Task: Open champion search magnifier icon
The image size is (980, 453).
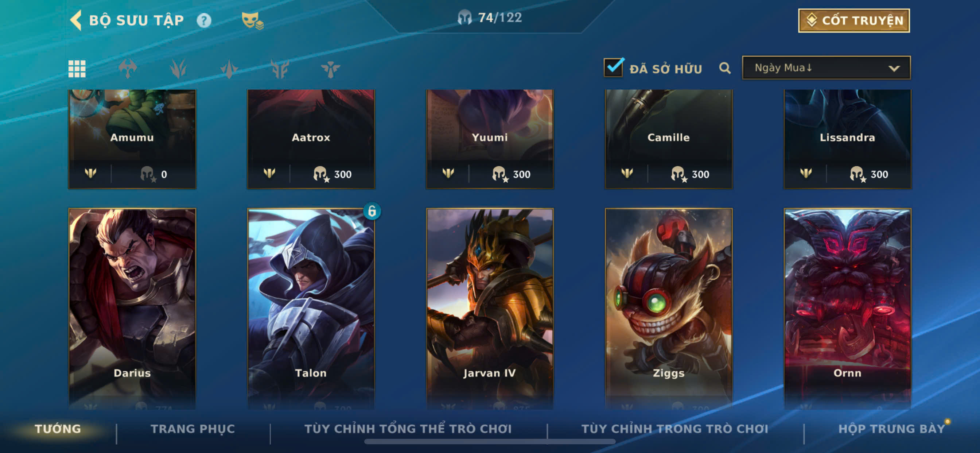Action: tap(725, 68)
